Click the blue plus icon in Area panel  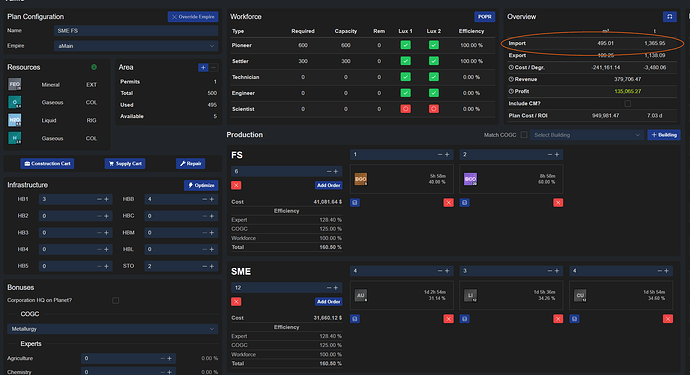pyautogui.click(x=203, y=67)
